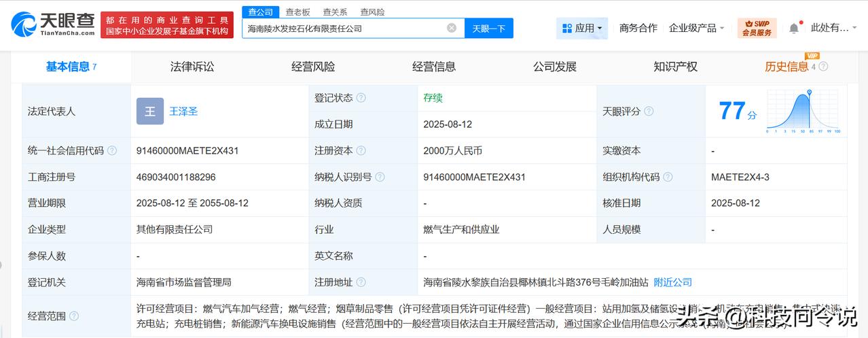Open the 应用 apps dropdown

tap(582, 28)
